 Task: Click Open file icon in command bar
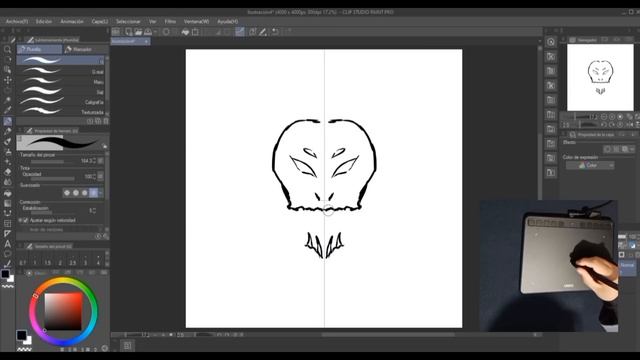click(138, 32)
